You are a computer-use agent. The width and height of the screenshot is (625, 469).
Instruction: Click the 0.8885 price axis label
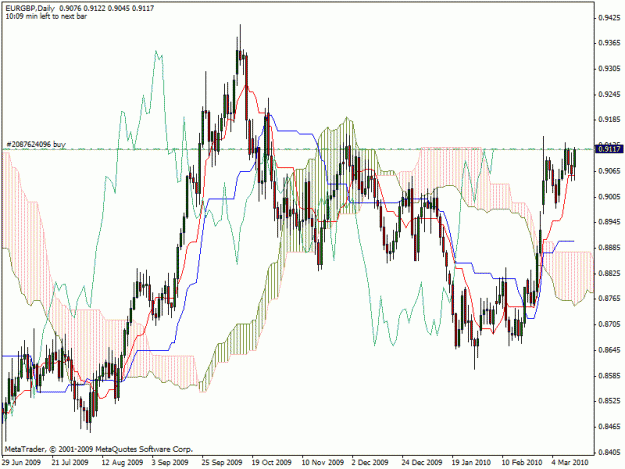pos(610,248)
